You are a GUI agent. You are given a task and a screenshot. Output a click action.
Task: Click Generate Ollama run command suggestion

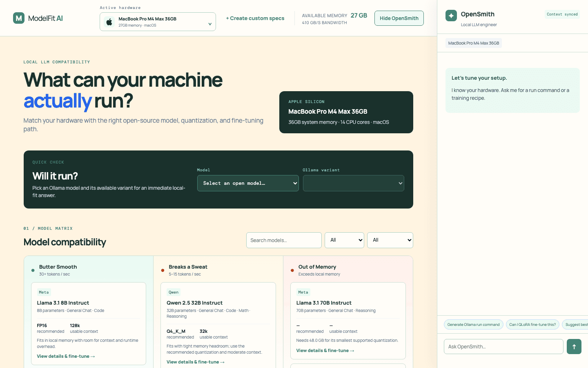click(x=473, y=325)
